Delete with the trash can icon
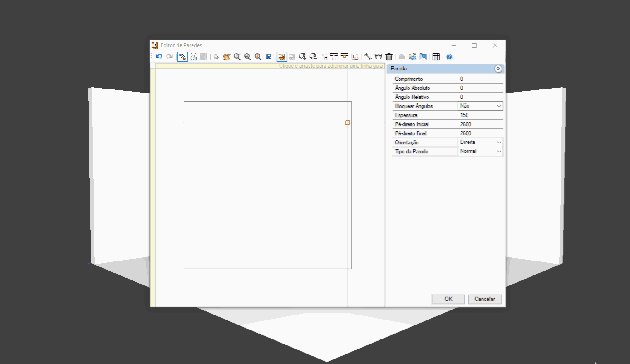 pos(389,57)
